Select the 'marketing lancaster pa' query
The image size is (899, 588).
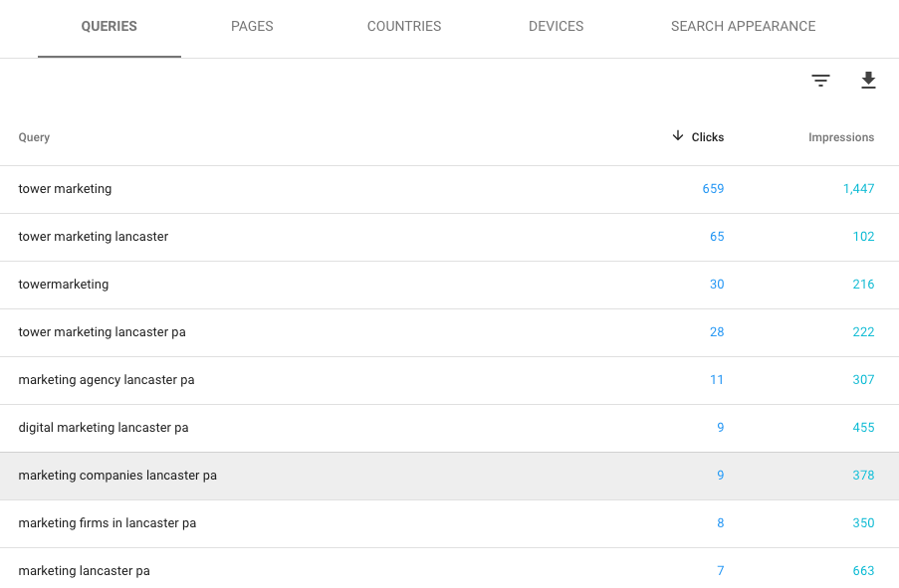(x=85, y=571)
